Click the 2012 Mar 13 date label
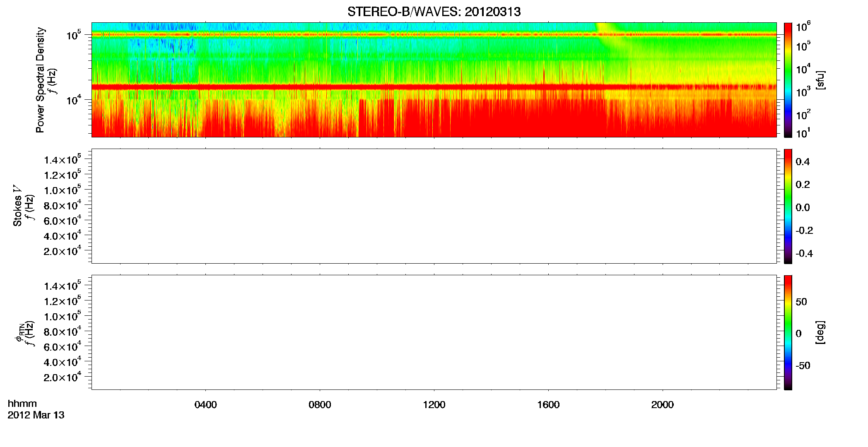This screenshot has width=868, height=447. [36, 415]
